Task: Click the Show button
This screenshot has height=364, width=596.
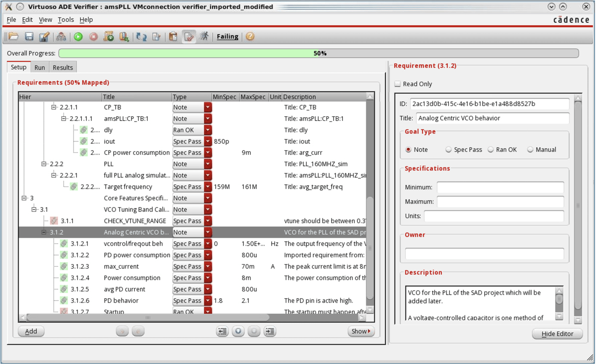Action: tap(361, 332)
